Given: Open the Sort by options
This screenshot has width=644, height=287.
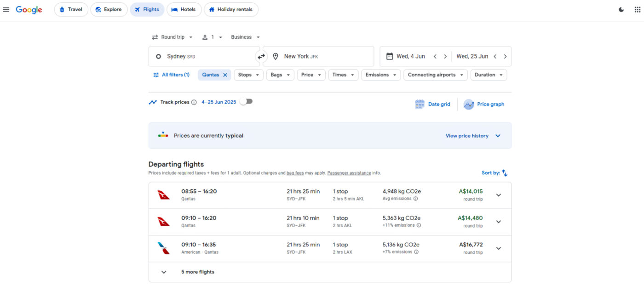Looking at the screenshot, I should pos(494,173).
